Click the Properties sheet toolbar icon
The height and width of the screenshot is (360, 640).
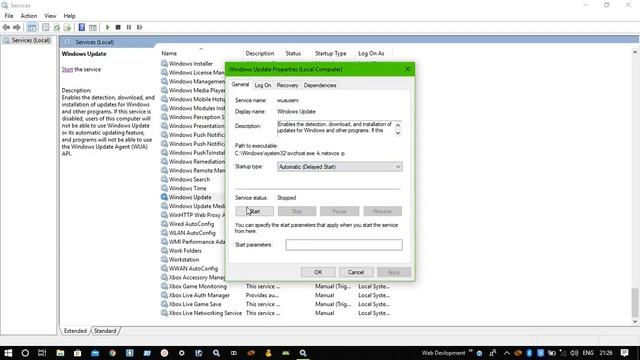point(45,27)
